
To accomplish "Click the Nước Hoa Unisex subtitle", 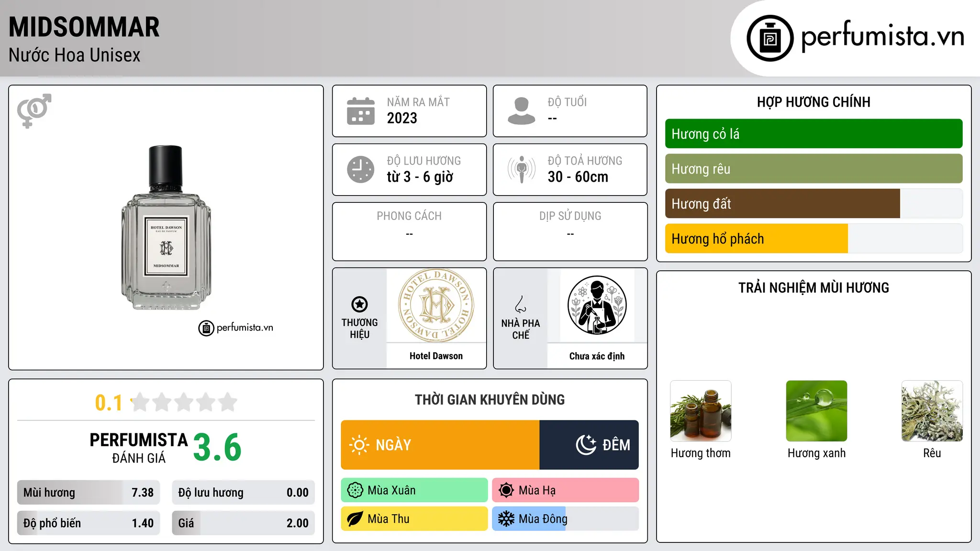I will 75,55.
